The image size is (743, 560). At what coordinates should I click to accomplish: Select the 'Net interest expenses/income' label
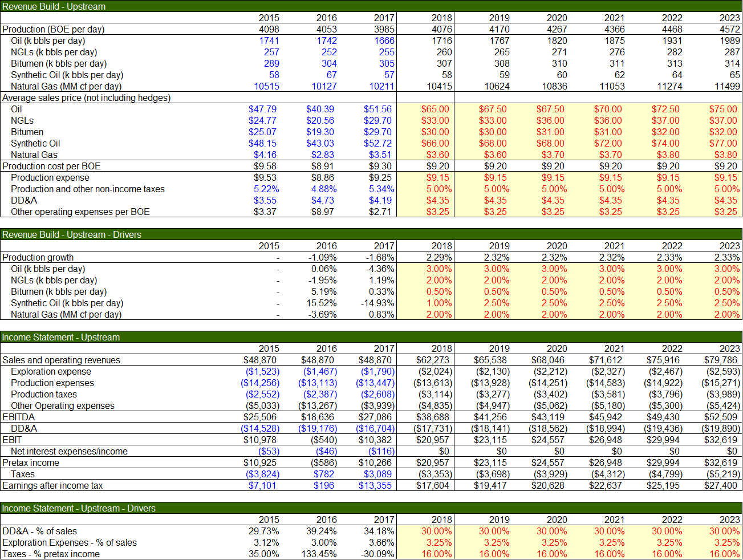[x=69, y=451]
